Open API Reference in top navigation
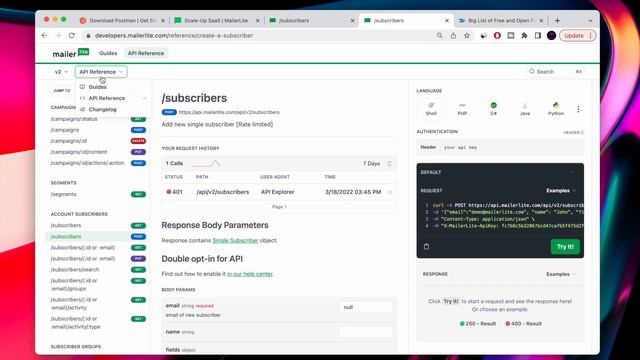Viewport: 640px width, 360px height. [146, 53]
